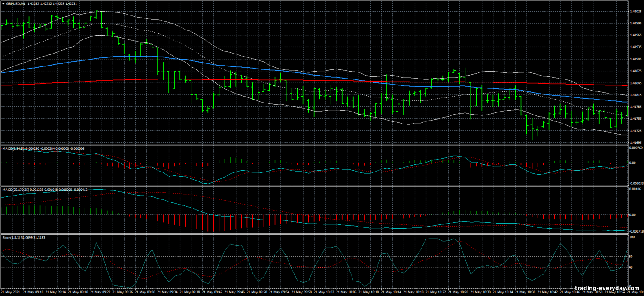
Task: Click the -0.001033 value on MACD scale
Action: [x=636, y=183]
